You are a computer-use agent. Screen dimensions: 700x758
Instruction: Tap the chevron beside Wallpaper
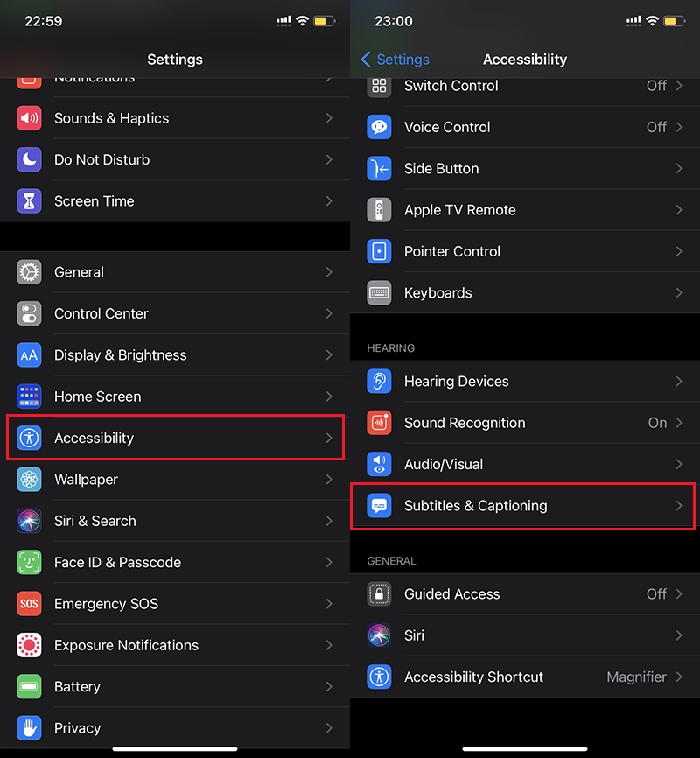[x=329, y=480]
